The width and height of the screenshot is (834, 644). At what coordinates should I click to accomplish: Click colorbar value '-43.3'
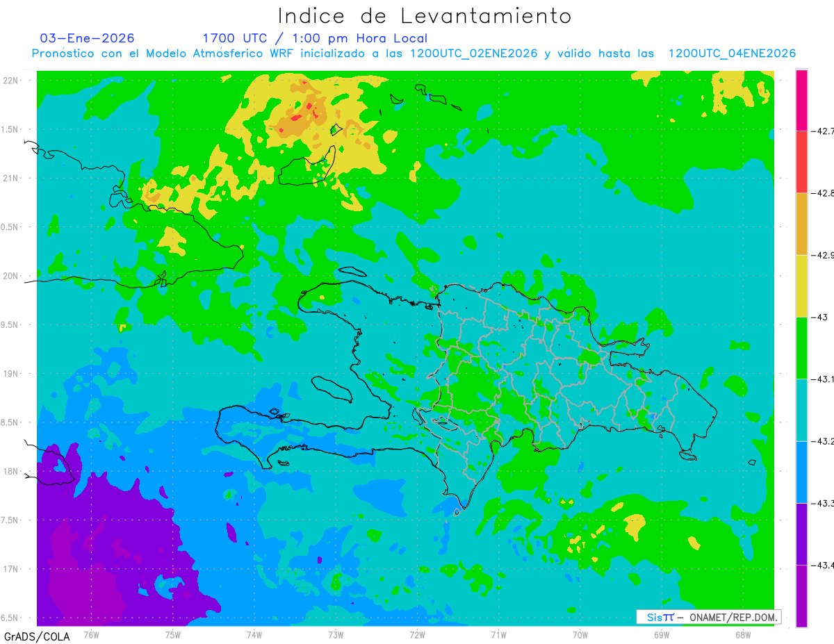[x=824, y=503]
